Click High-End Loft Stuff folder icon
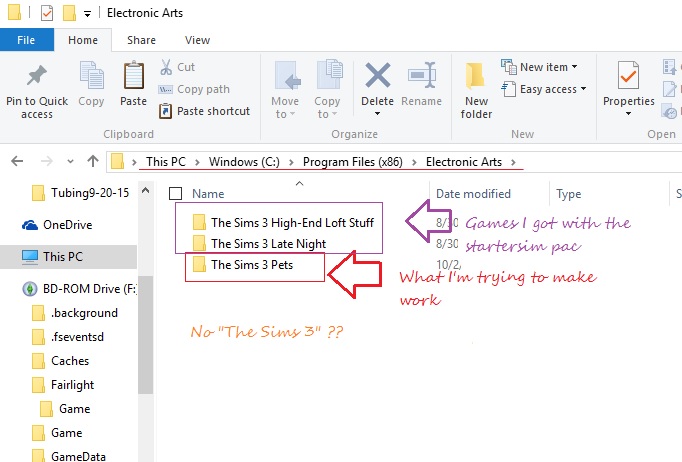Viewport: 682px width, 462px height. coord(199,222)
